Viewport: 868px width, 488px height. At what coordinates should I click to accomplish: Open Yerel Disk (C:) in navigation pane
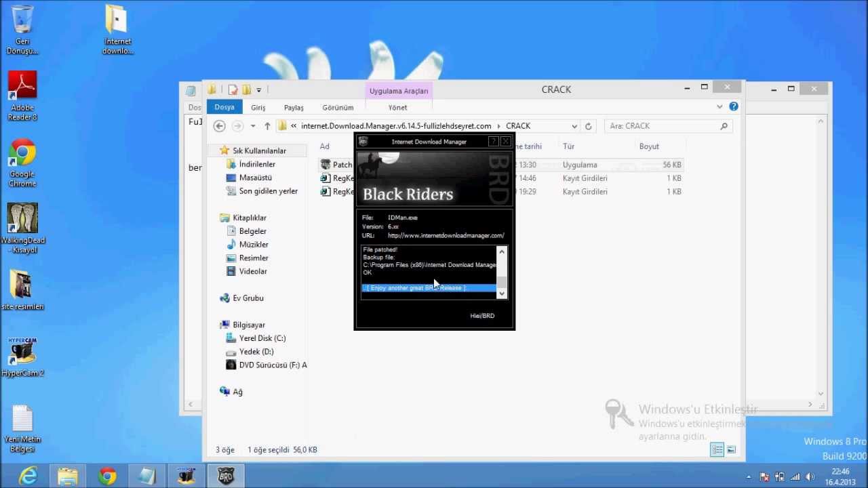(x=262, y=338)
